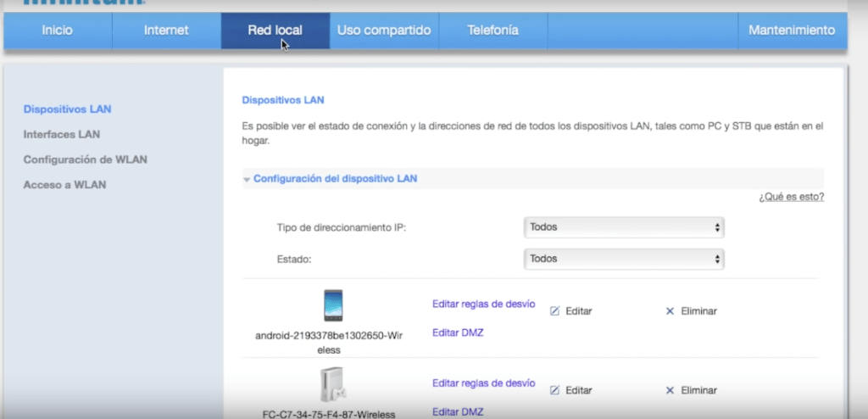Screen dimensions: 868x419
Task: Edit reglas de desvío for android device
Action: [484, 304]
